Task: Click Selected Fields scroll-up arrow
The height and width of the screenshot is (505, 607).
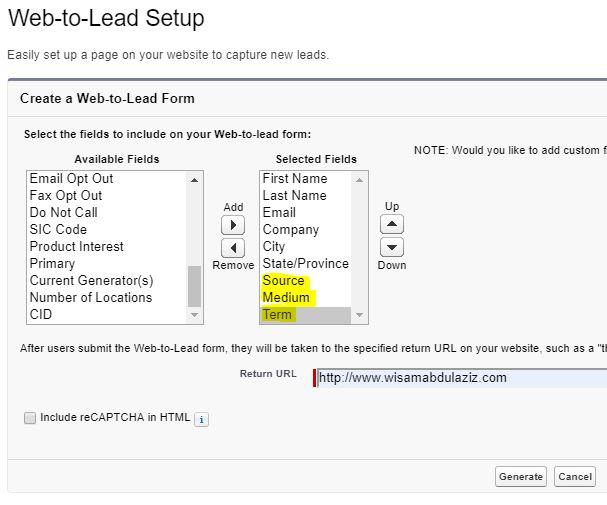Action: (359, 180)
